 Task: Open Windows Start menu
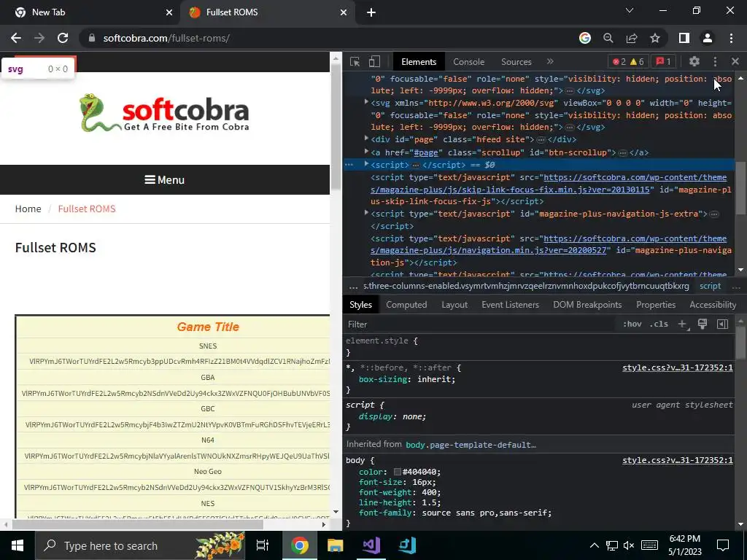coord(18,545)
